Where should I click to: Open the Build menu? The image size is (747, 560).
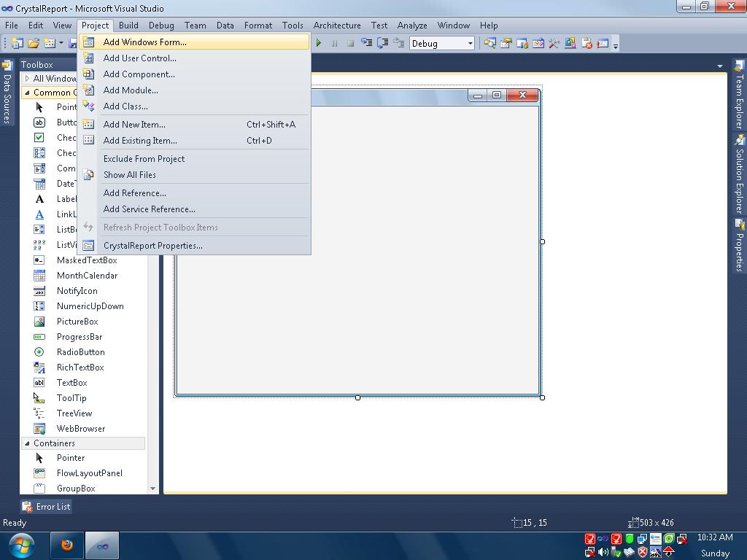(128, 25)
